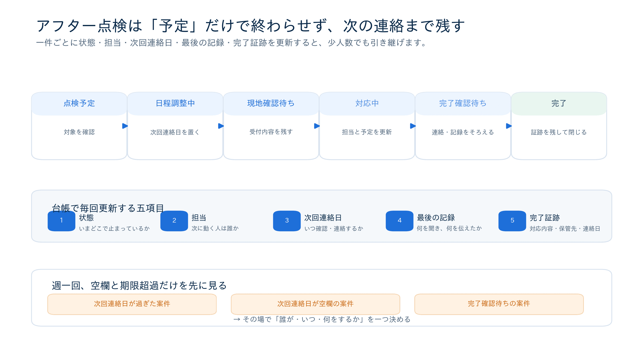The width and height of the screenshot is (644, 362).
Task: Click the text いまどこで止まっているか
Action: 114,229
